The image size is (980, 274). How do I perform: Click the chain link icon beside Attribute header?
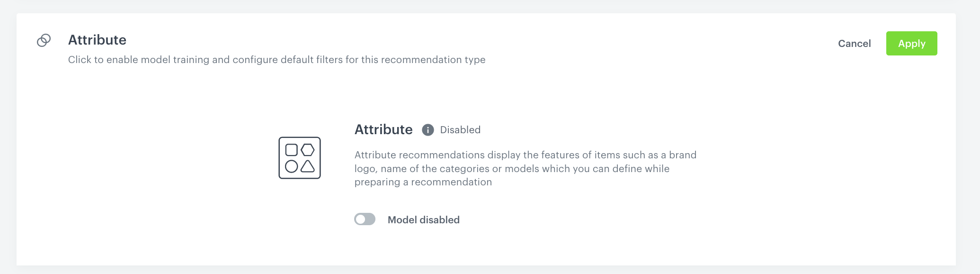click(x=43, y=40)
